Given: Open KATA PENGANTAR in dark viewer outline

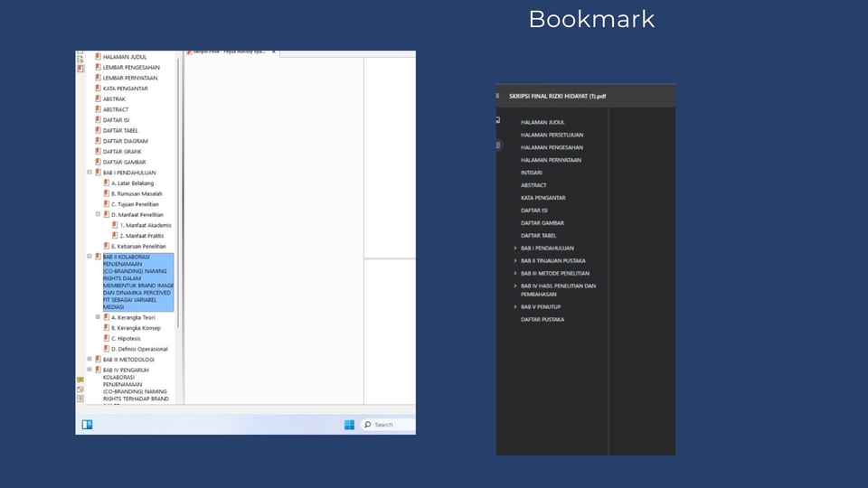Looking at the screenshot, I should (543, 198).
